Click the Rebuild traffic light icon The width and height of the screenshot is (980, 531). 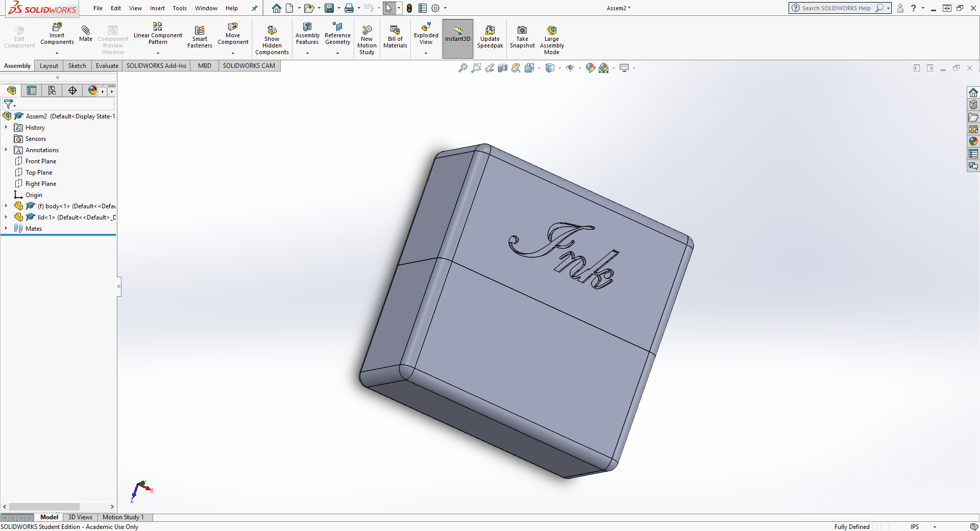pyautogui.click(x=409, y=8)
